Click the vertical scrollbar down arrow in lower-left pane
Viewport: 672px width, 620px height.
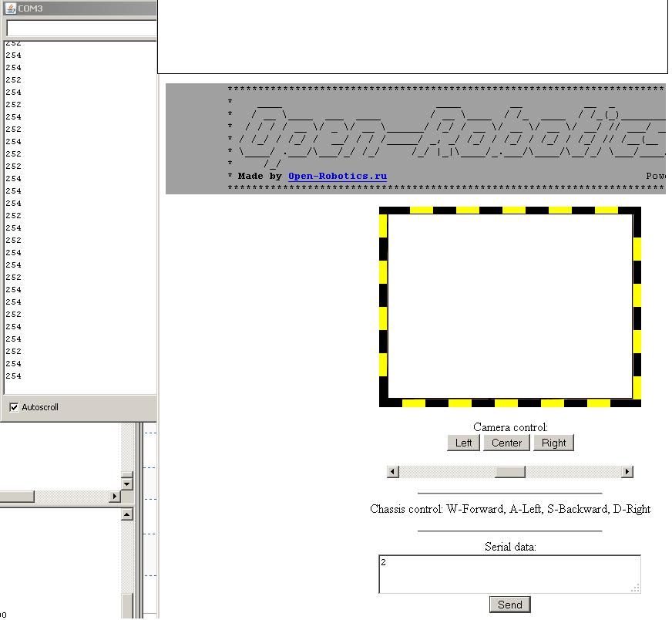[127, 484]
